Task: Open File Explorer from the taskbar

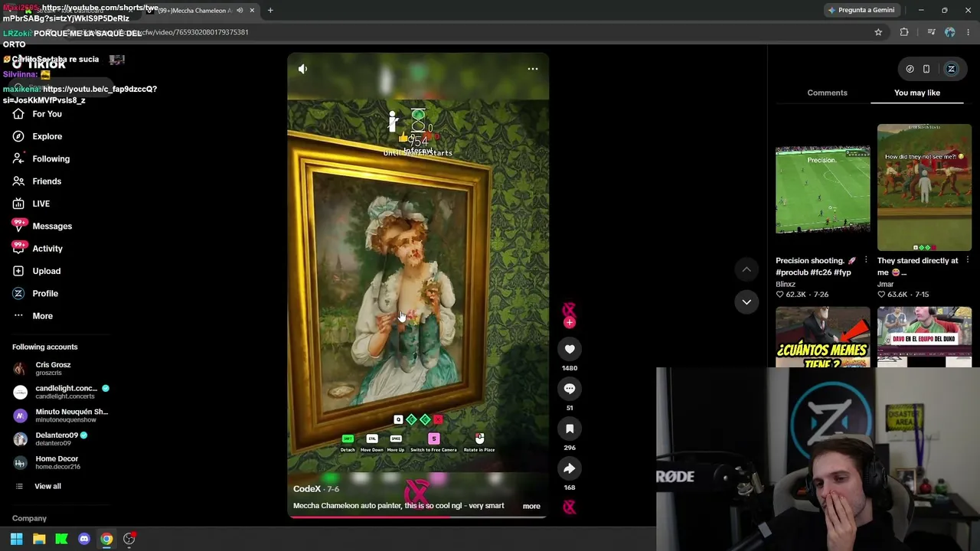Action: pos(39,539)
